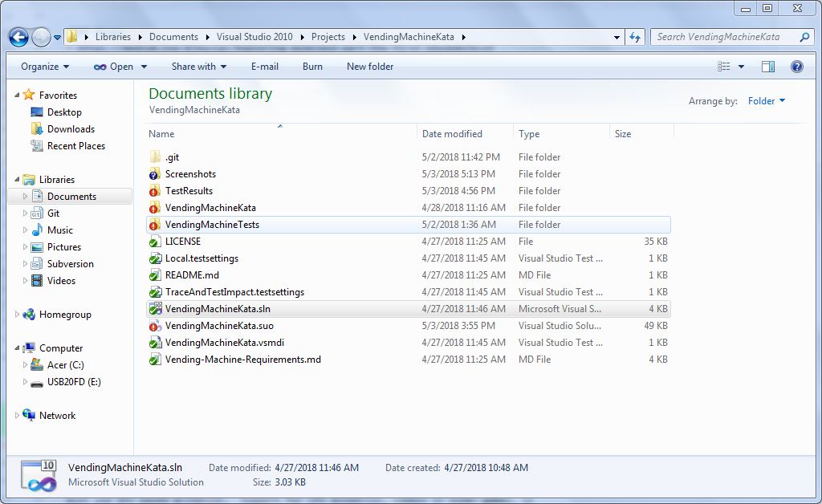The width and height of the screenshot is (822, 504).
Task: Open the Arrange by Folder dropdown
Action: pos(767,100)
